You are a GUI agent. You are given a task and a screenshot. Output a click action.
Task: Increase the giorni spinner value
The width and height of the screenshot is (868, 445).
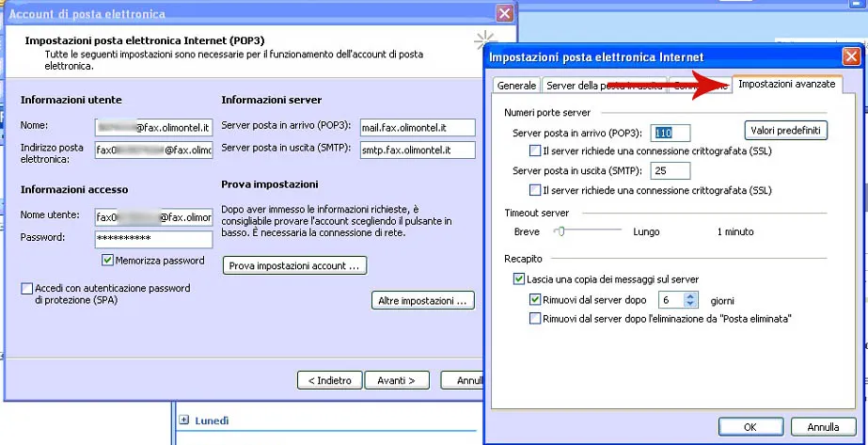point(691,296)
